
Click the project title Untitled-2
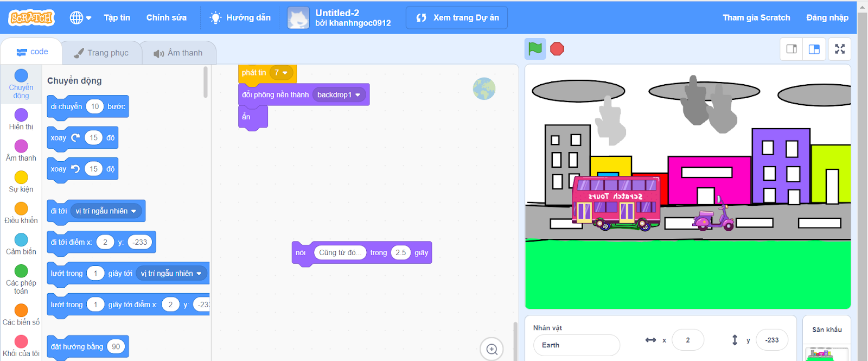pos(337,13)
